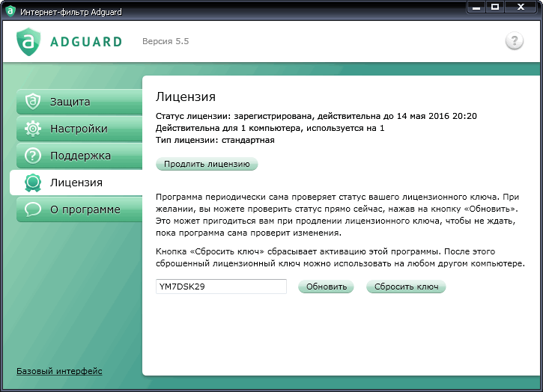
Task: Click the Действительна для 1 компьютера line
Action: tap(270, 128)
